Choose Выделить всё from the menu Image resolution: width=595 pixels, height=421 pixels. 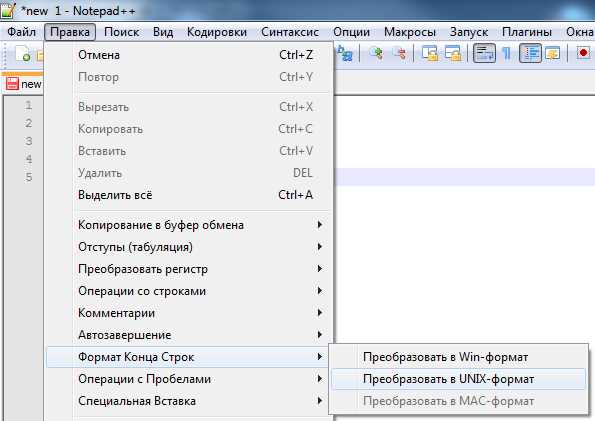189,195
